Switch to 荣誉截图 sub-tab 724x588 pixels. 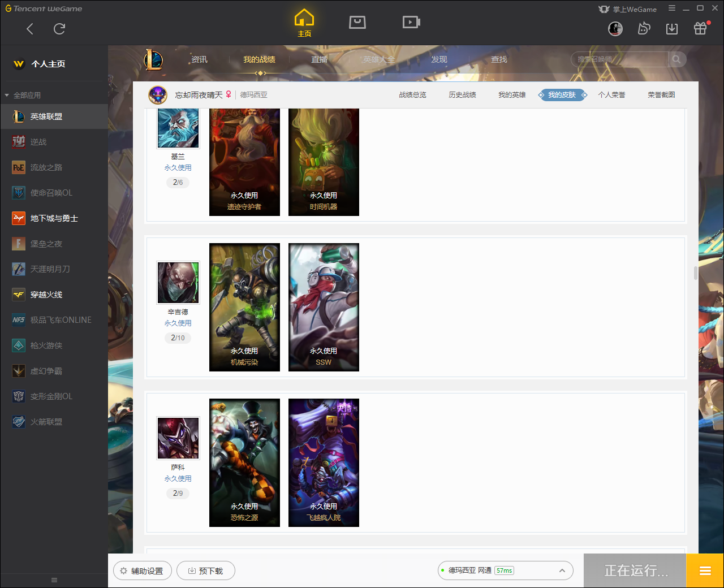[661, 95]
